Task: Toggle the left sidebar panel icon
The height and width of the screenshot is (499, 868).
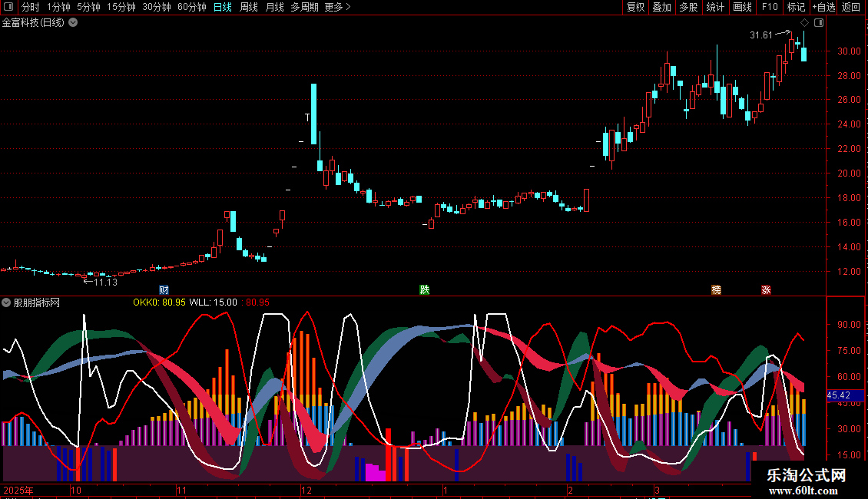Action: point(8,7)
